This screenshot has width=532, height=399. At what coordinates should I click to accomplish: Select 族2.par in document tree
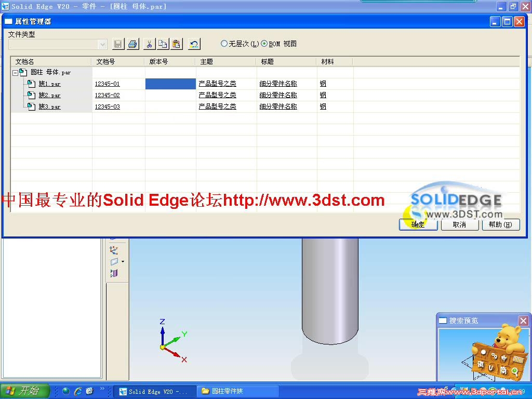[49, 95]
